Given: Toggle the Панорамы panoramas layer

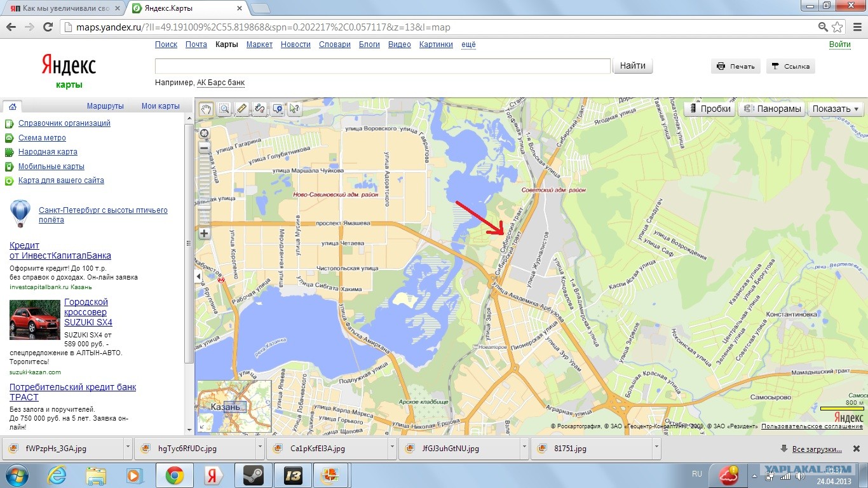Looking at the screenshot, I should click(x=772, y=109).
